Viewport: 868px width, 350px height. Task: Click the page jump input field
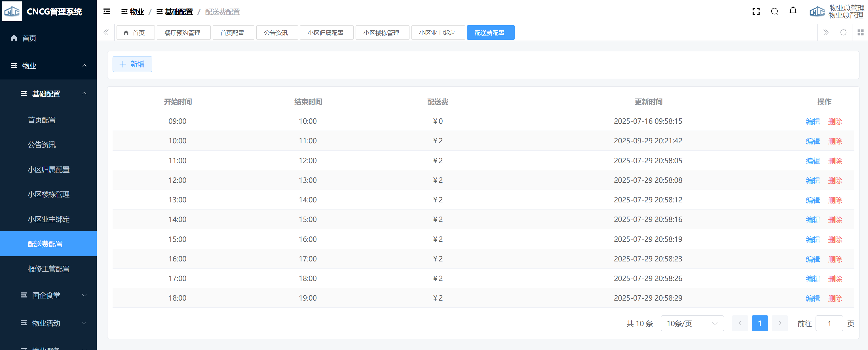[x=829, y=323]
